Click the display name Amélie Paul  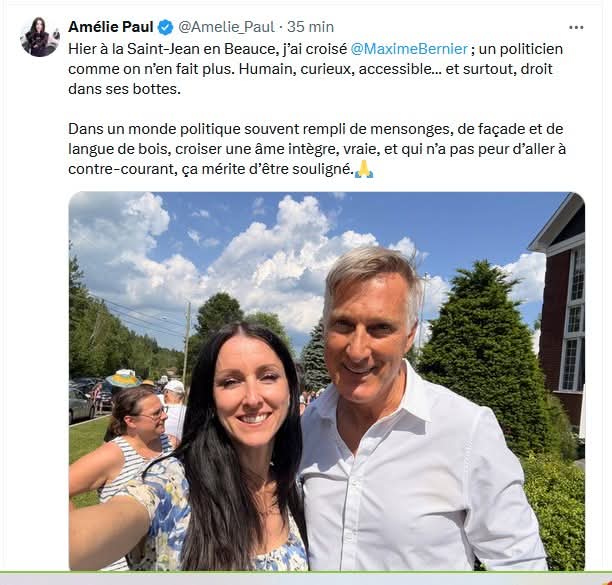click(111, 27)
